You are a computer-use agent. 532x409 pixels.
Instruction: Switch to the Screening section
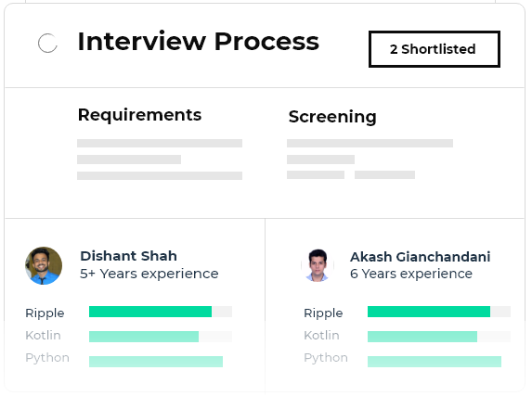tap(332, 117)
